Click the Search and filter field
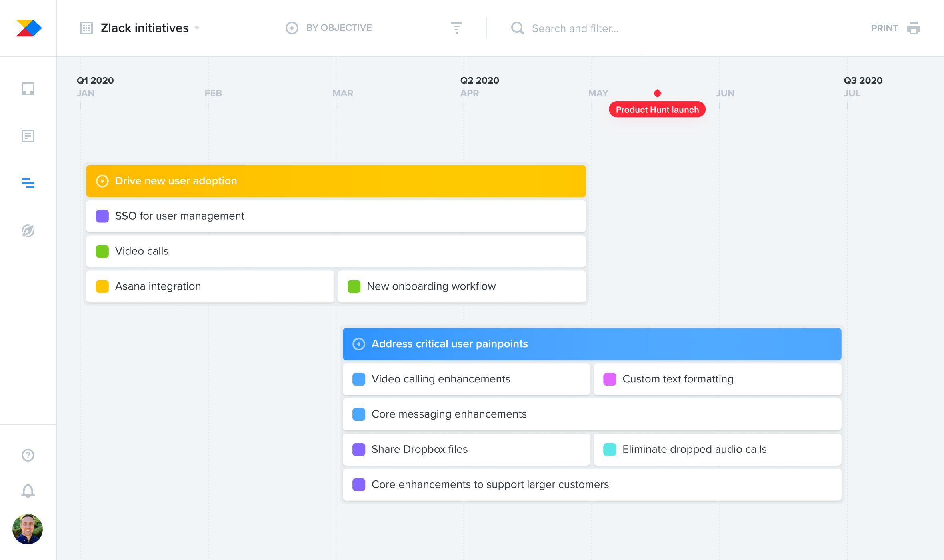Viewport: 944px width, 560px height. click(575, 28)
